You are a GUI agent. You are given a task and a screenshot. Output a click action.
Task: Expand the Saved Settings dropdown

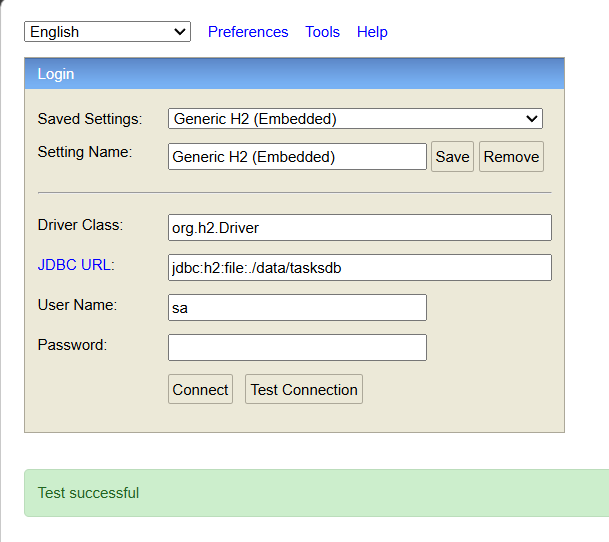[355, 119]
